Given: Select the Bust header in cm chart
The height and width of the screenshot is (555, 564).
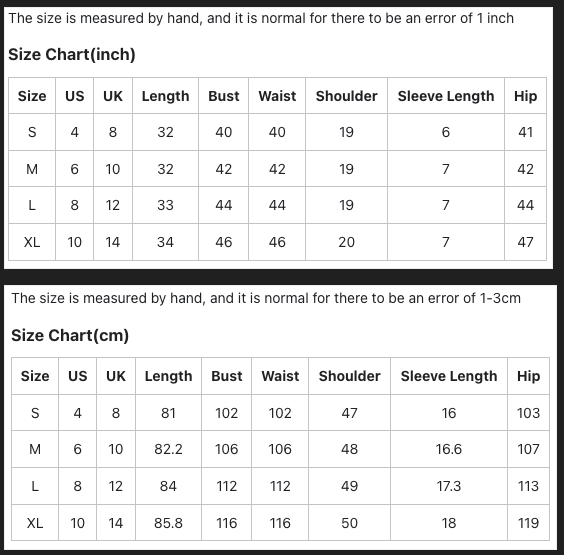Looking at the screenshot, I should 227,376.
